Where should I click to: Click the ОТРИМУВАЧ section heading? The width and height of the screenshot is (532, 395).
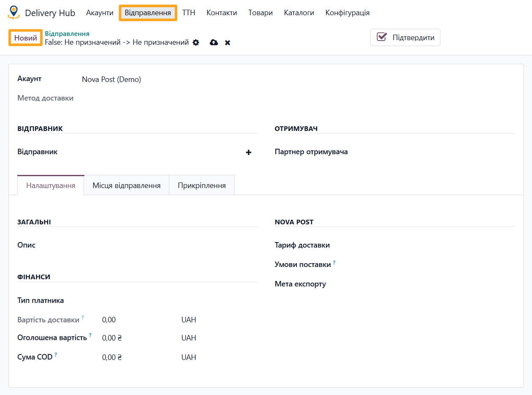click(x=296, y=128)
